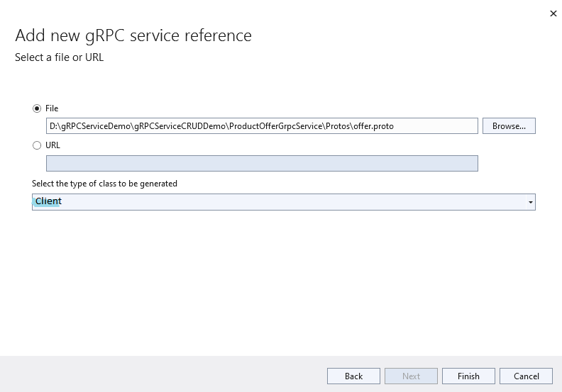Finish adding the gRPC reference
This screenshot has height=392, width=562.
click(x=468, y=376)
